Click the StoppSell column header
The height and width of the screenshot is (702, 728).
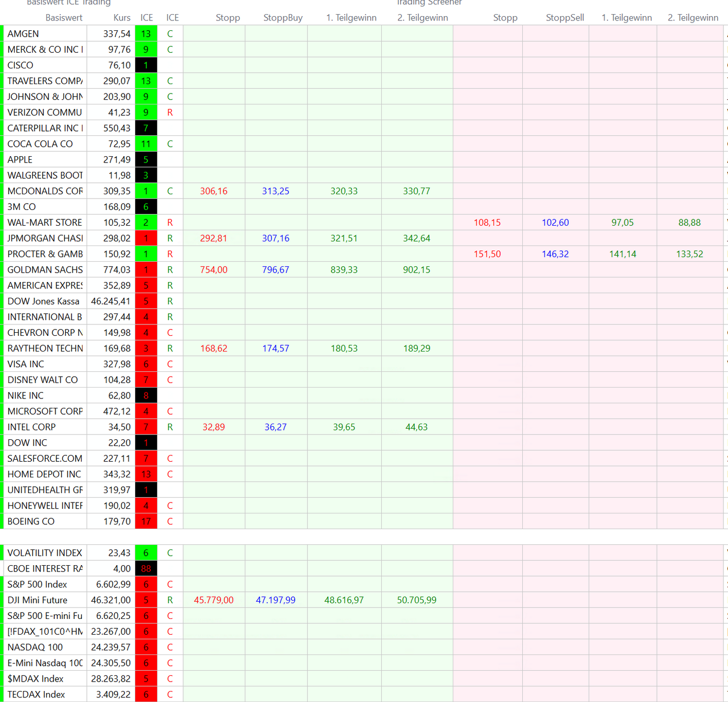pos(565,18)
